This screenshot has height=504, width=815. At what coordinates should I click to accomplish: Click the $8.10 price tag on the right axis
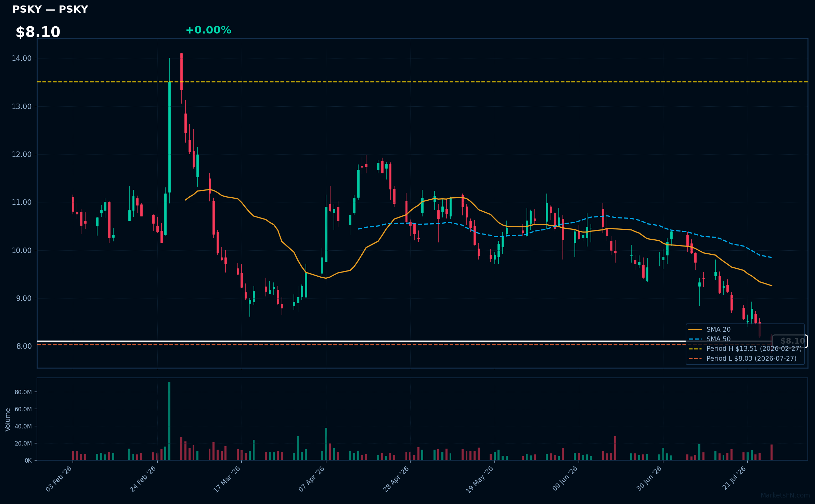click(x=790, y=341)
